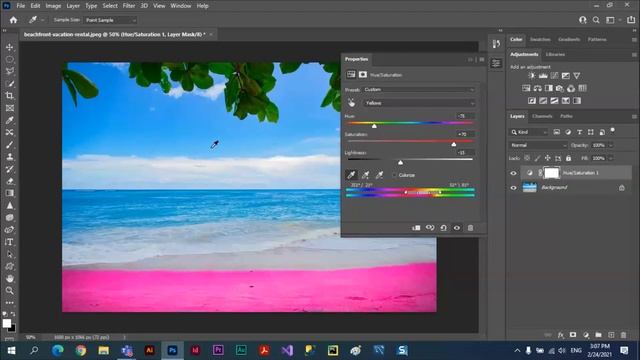Click the Home button in options bar
This screenshot has width=640, height=360.
tap(13, 20)
